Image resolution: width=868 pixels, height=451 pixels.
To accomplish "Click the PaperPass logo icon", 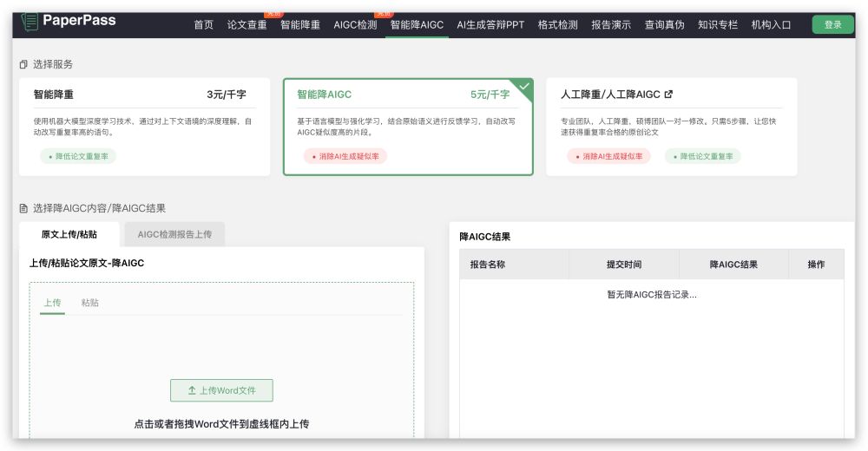I will point(30,22).
